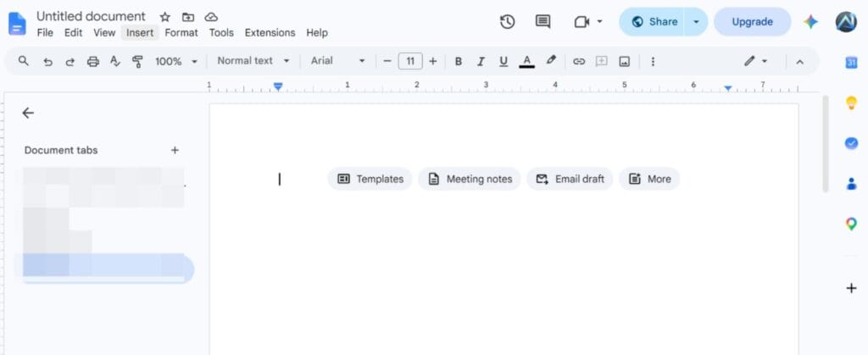
Task: Hide the menus with the chevron
Action: point(799,62)
